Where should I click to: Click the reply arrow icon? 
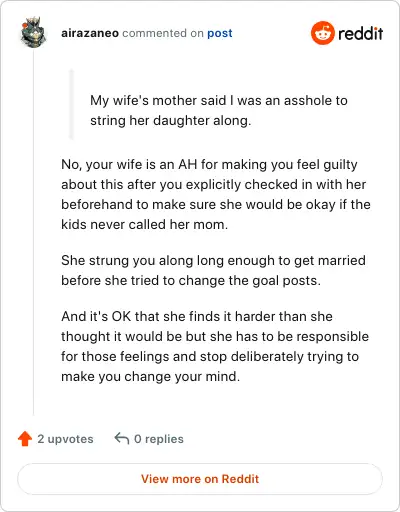[x=122, y=438]
